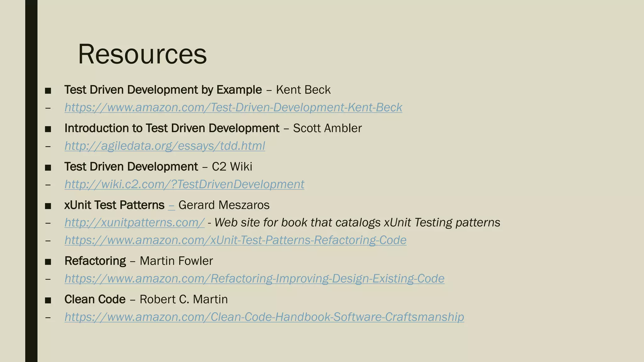644x362 pixels.
Task: Visit the xunitpatterns.com link
Action: click(135, 222)
